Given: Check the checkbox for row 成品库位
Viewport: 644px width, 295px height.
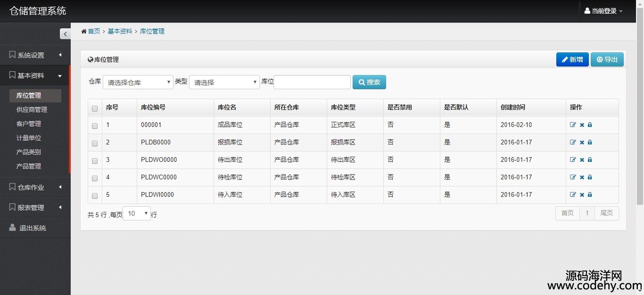Looking at the screenshot, I should click(x=95, y=126).
